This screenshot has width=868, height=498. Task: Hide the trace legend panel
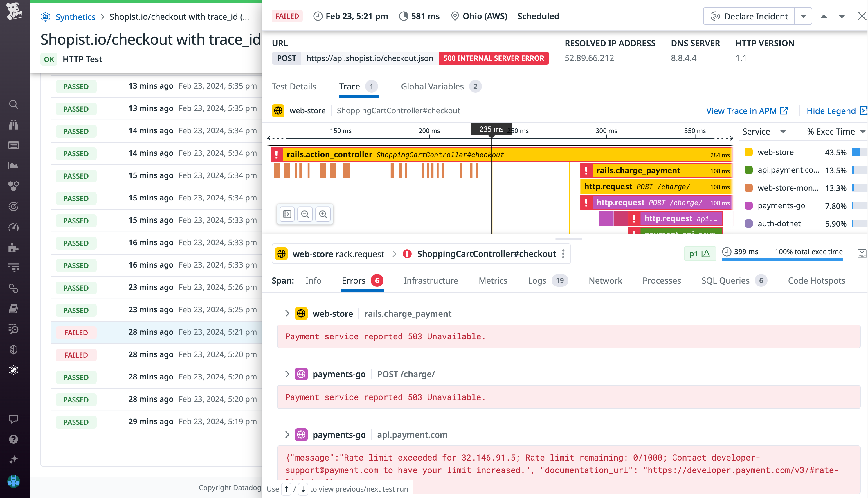[831, 110]
